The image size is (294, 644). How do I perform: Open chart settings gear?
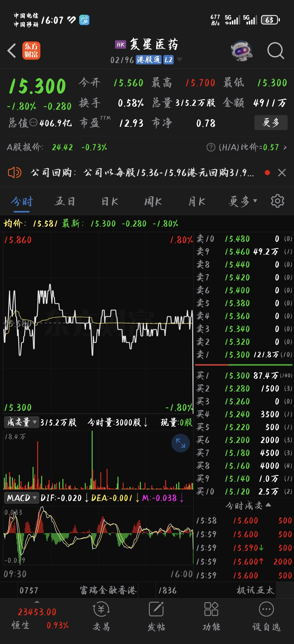[277, 201]
